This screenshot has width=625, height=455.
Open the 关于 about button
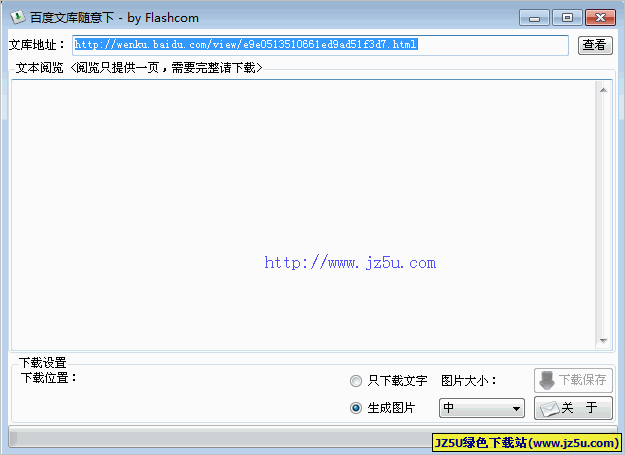coord(573,408)
